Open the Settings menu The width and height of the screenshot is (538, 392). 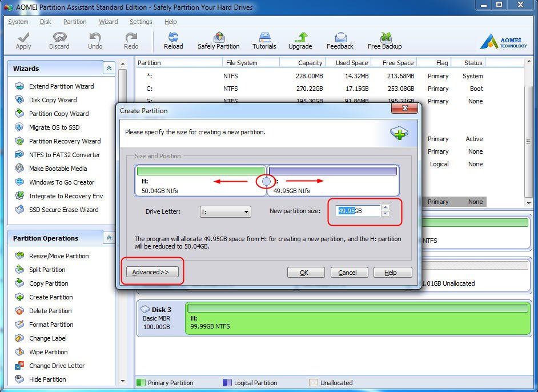140,22
